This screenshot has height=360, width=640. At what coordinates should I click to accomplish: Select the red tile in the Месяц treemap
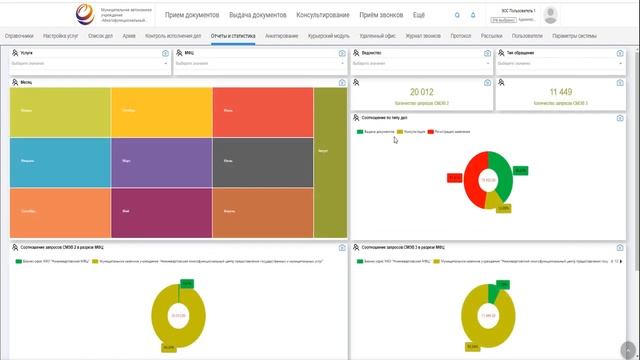click(263, 112)
